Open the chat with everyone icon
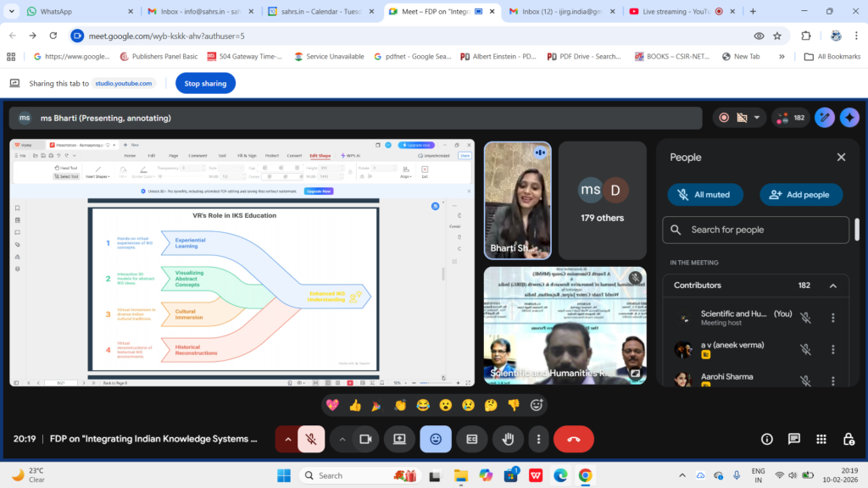 click(793, 439)
